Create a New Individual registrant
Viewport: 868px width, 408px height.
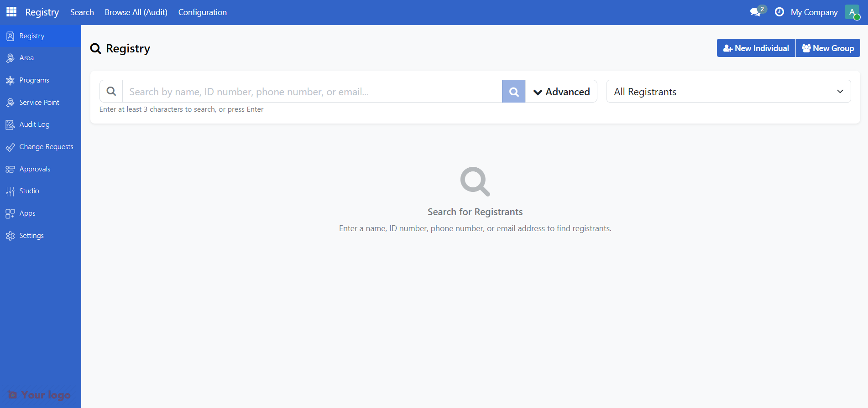click(756, 48)
